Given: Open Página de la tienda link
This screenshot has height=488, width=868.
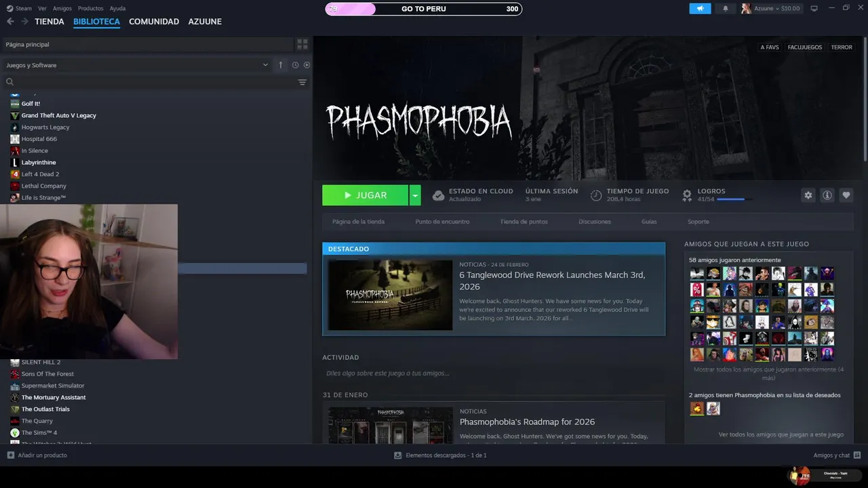Looking at the screenshot, I should (358, 222).
